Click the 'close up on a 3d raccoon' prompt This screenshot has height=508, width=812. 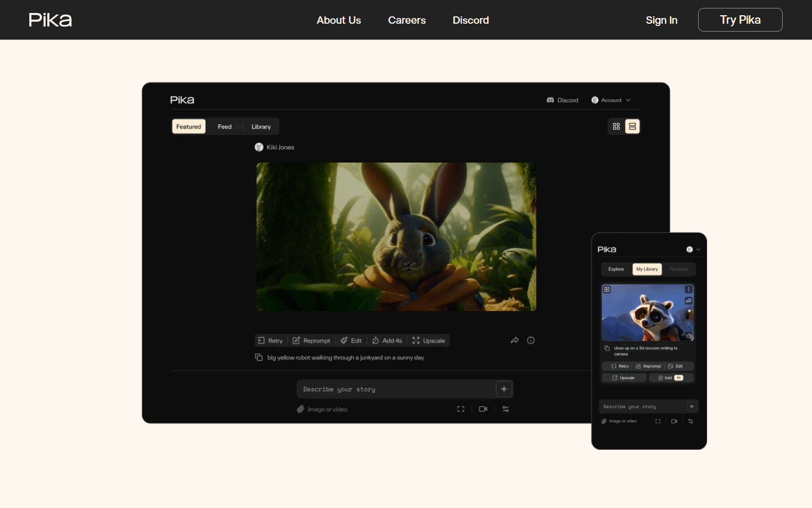pos(646,351)
